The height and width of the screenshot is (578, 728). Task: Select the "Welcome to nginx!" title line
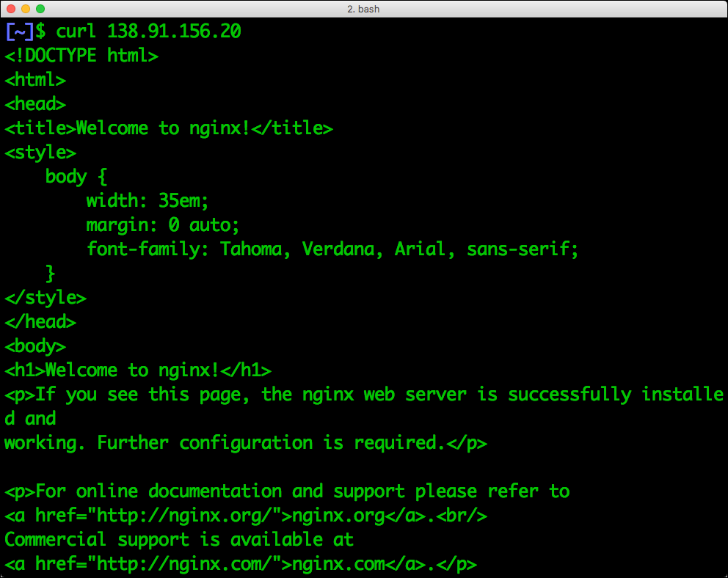pyautogui.click(x=167, y=128)
